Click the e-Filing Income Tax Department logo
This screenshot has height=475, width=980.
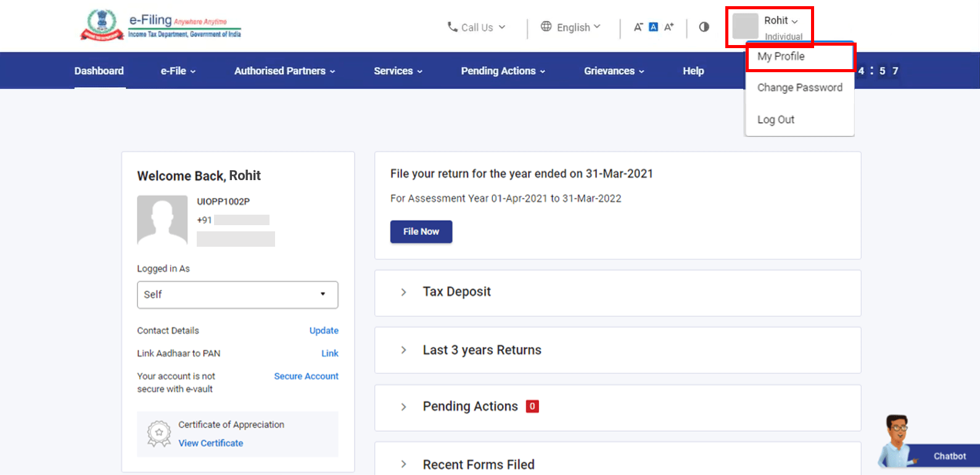click(161, 26)
